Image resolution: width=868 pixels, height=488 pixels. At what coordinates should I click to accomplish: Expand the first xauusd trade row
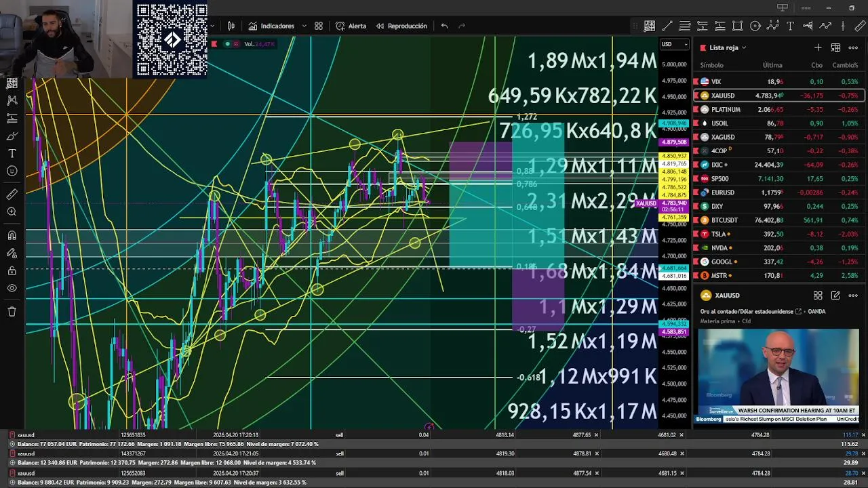tap(12, 435)
